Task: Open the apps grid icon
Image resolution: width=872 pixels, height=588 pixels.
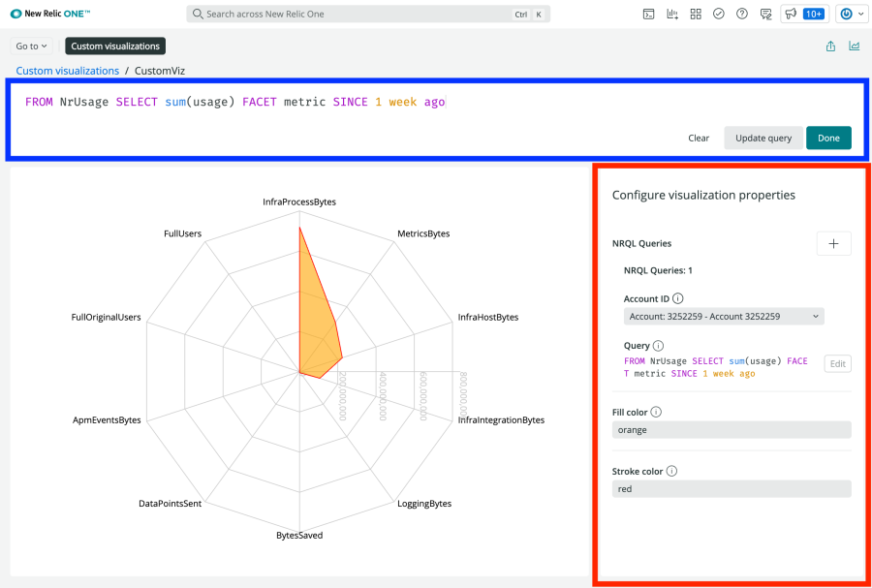Action: [696, 15]
